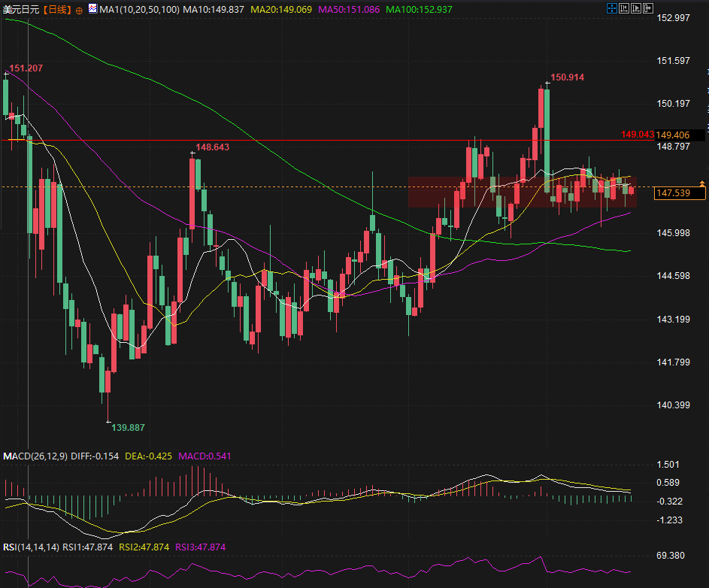Click the tall candle under the 150.914 peak
709x588 pixels.
point(547,140)
